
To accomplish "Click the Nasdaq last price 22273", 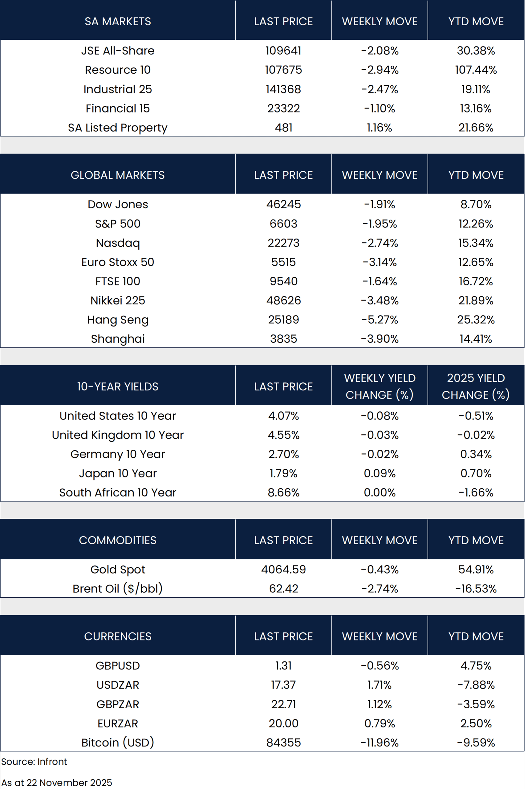I will 283,243.
